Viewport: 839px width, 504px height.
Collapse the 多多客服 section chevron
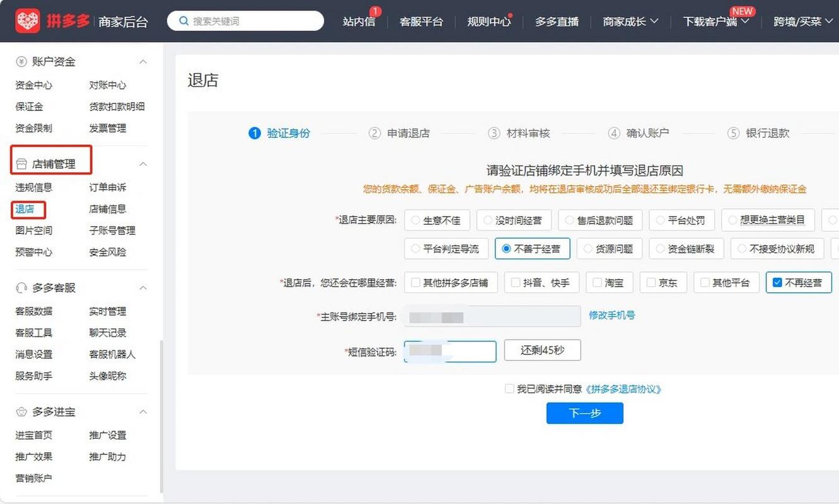click(x=143, y=288)
